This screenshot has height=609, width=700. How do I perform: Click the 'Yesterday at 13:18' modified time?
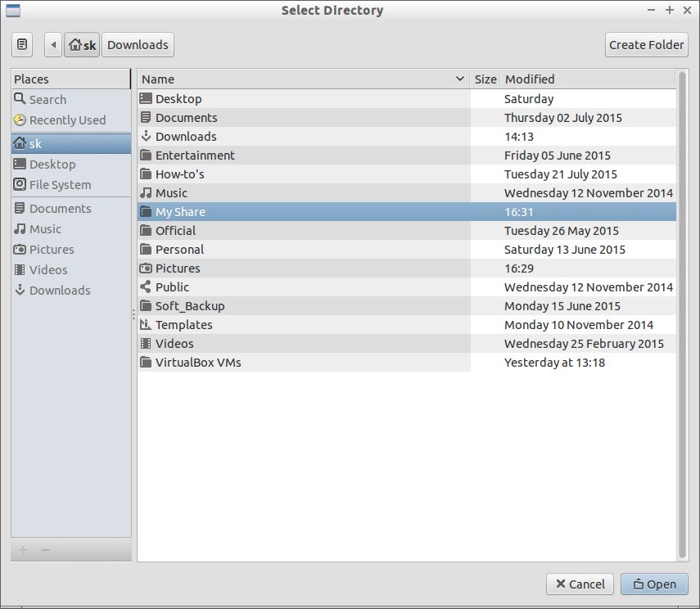[x=555, y=363]
